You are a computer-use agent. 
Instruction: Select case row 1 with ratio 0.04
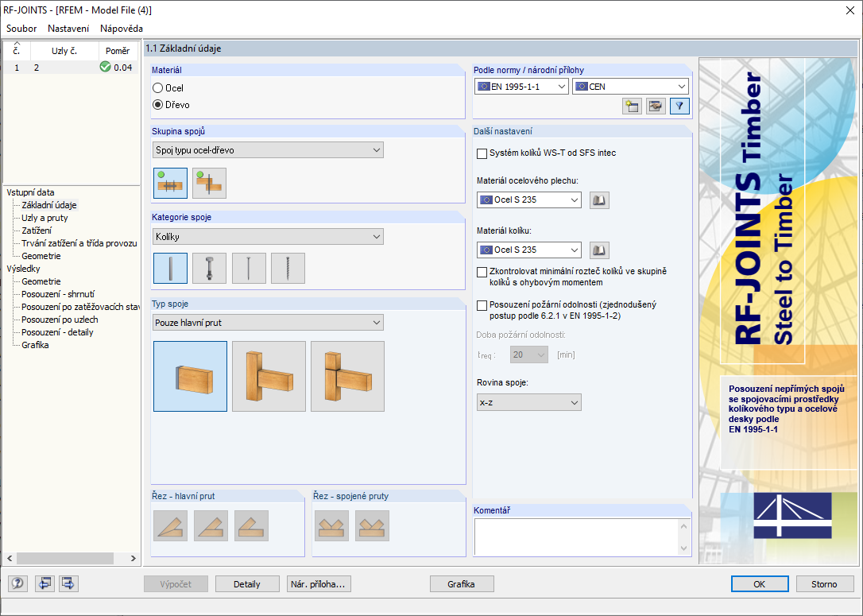(71, 67)
